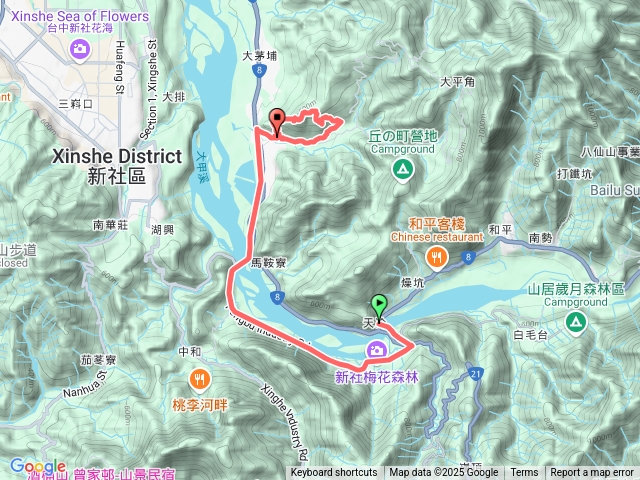
Task: Open the Keyboard shortcuts button
Action: coord(334,473)
